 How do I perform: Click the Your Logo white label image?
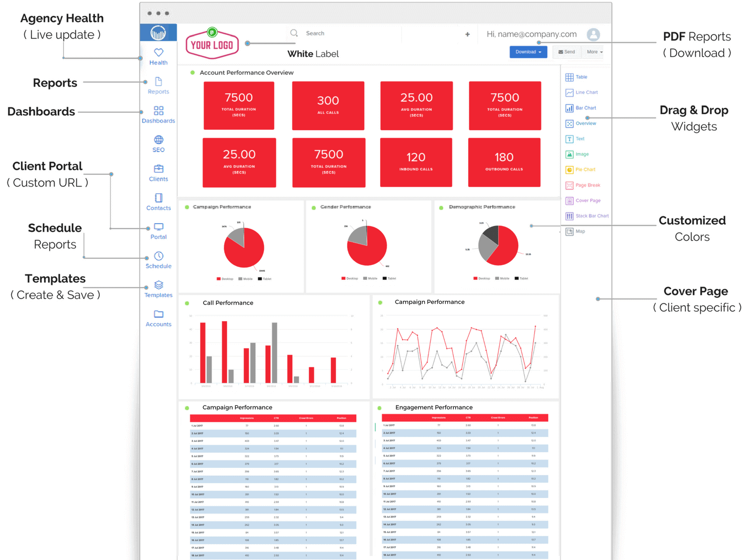click(x=212, y=44)
